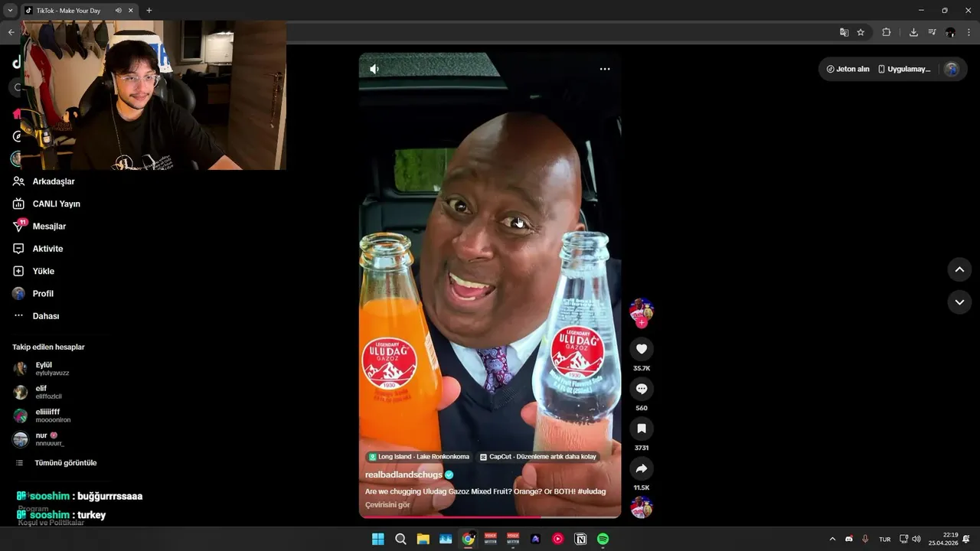This screenshot has width=980, height=551.
Task: Open first Voicemeeter taskbar icon
Action: pyautogui.click(x=491, y=539)
